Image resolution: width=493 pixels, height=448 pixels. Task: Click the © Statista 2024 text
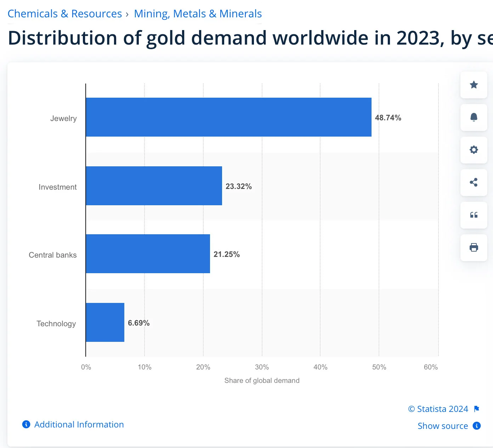[438, 409]
